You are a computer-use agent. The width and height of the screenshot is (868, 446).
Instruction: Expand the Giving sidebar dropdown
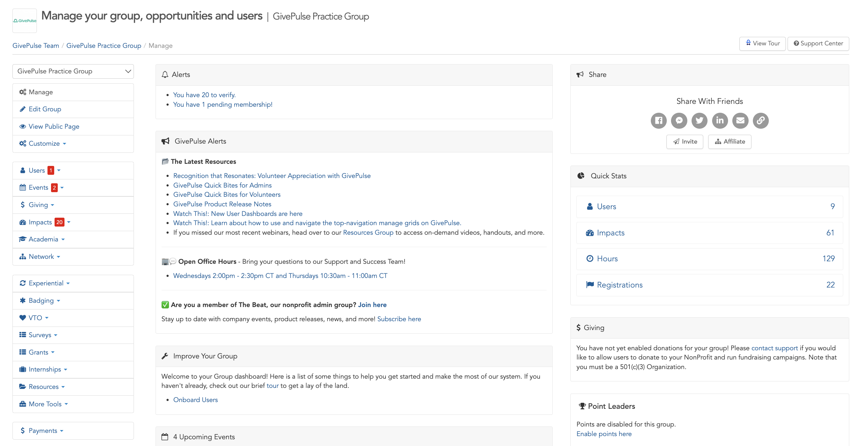click(52, 205)
